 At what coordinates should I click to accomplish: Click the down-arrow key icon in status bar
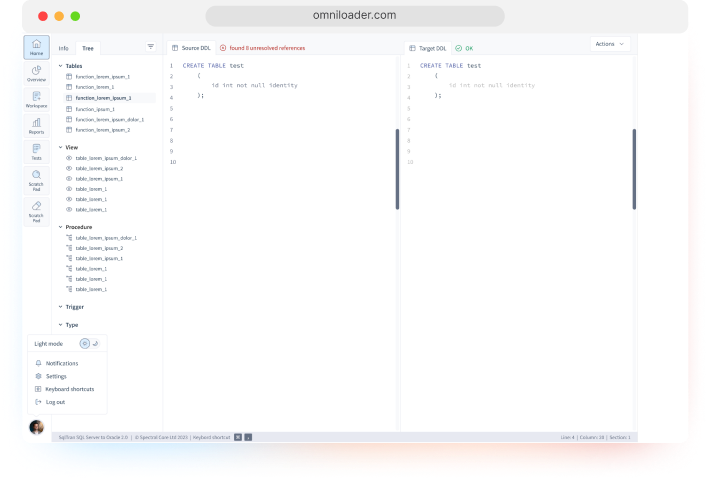point(248,437)
